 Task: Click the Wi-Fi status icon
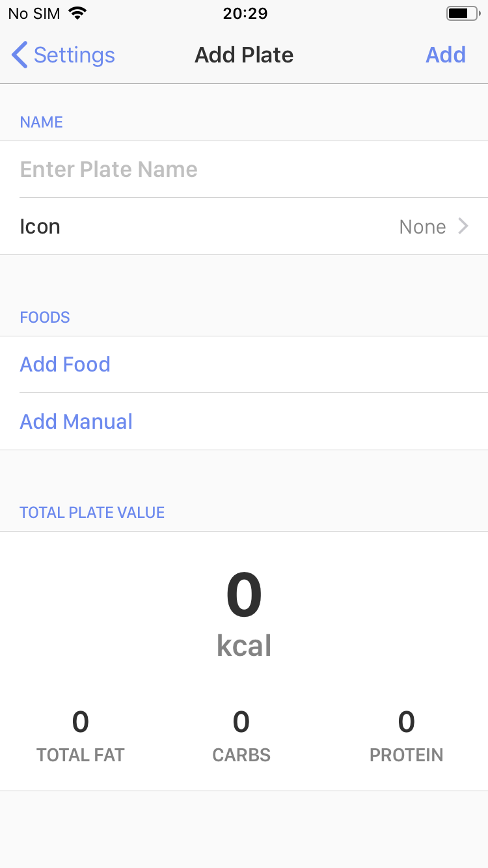78,13
